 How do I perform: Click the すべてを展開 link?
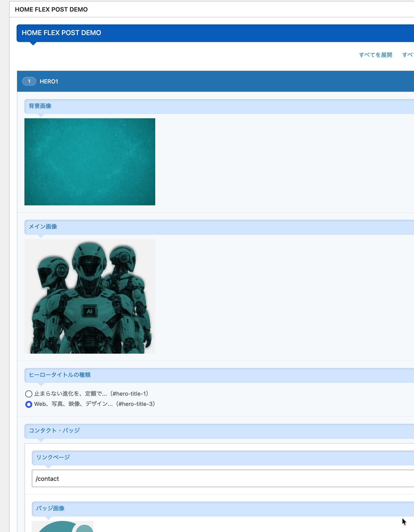point(375,55)
